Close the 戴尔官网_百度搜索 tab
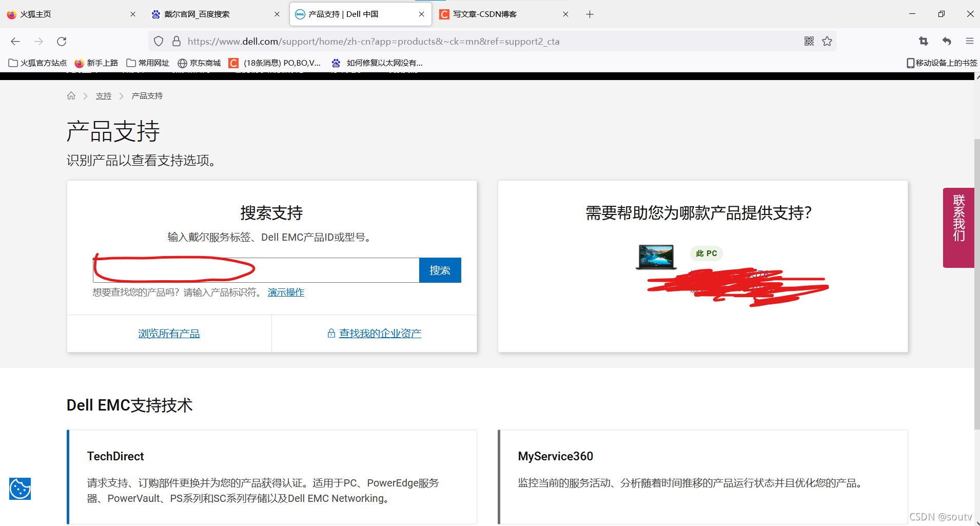The width and height of the screenshot is (980, 526). (277, 14)
